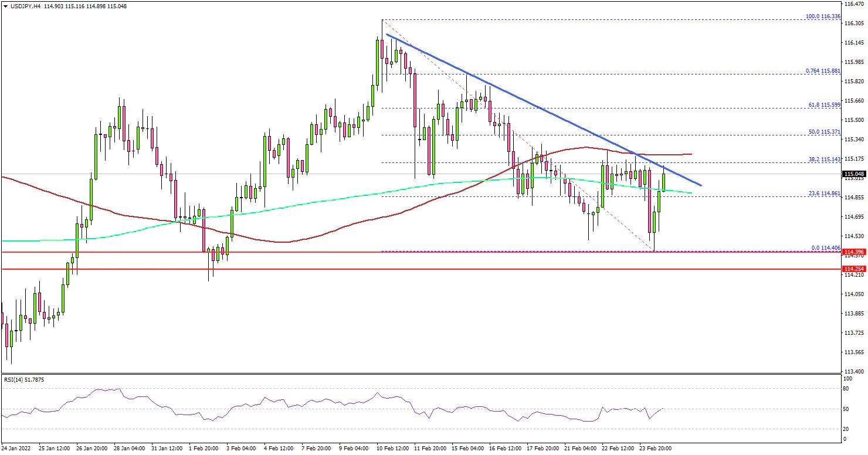Click the 113.400 price scale label
This screenshot has height=455, width=868.
tap(853, 372)
